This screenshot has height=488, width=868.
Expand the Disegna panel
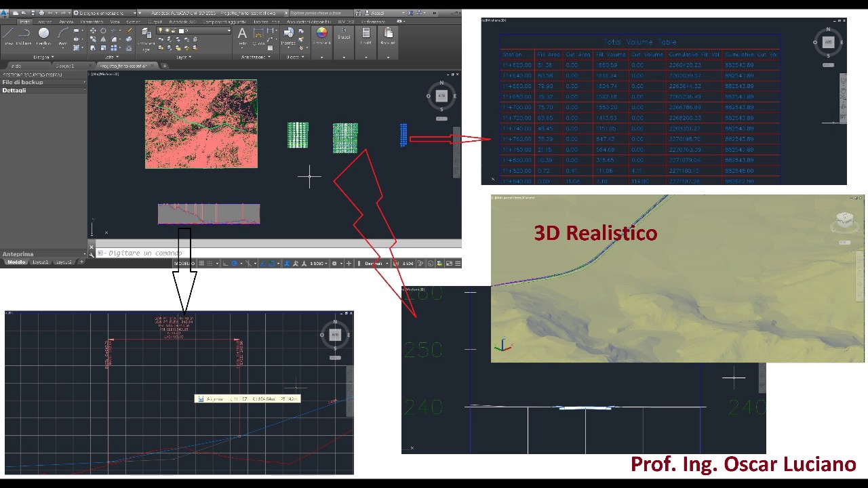(x=43, y=57)
